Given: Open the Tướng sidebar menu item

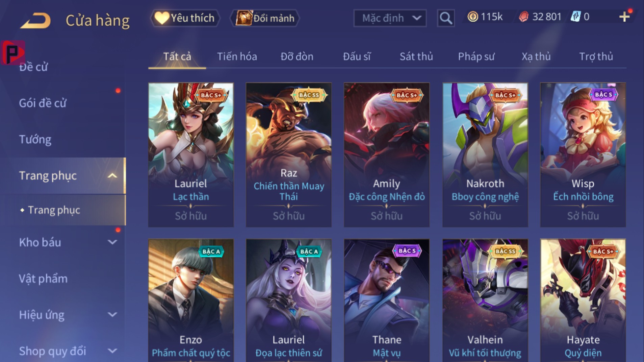Looking at the screenshot, I should coord(35,139).
